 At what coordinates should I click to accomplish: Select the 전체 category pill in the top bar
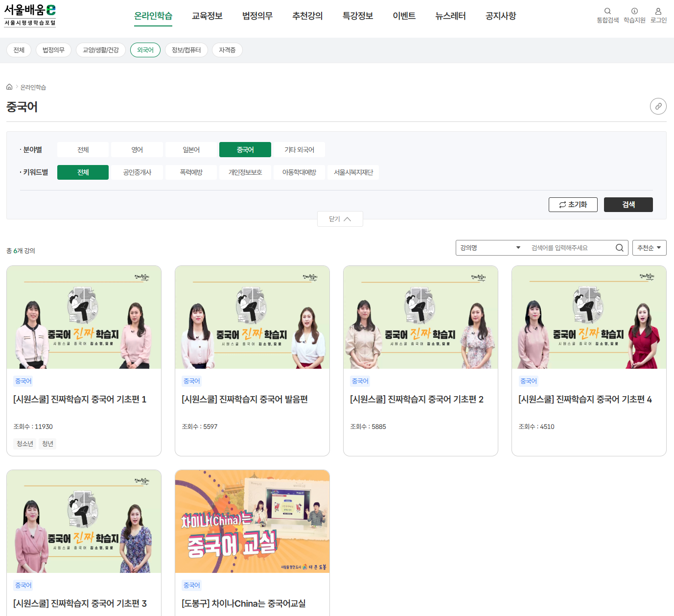tap(19, 50)
